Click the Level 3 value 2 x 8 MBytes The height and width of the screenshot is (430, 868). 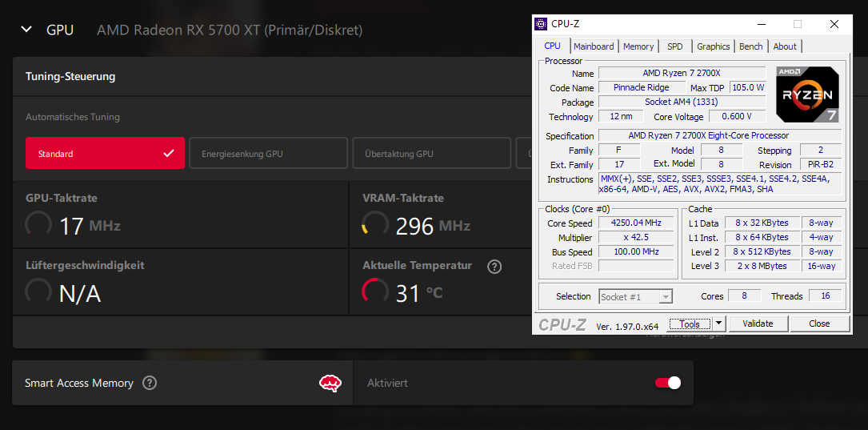pos(762,266)
